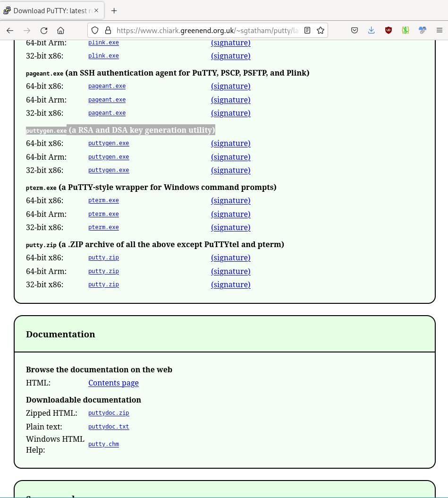
Task: Open signature for 32-bit x86 putty.zip
Action: (x=231, y=284)
